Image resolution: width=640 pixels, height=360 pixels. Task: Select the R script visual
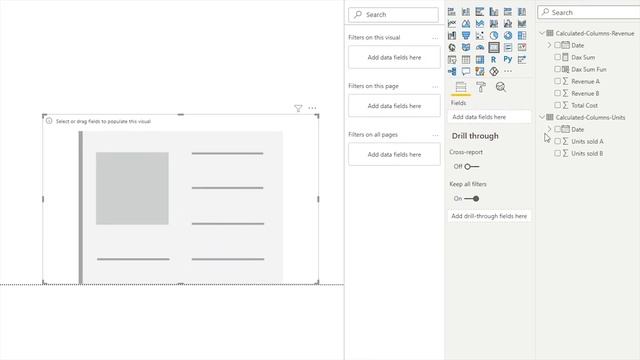coord(494,60)
